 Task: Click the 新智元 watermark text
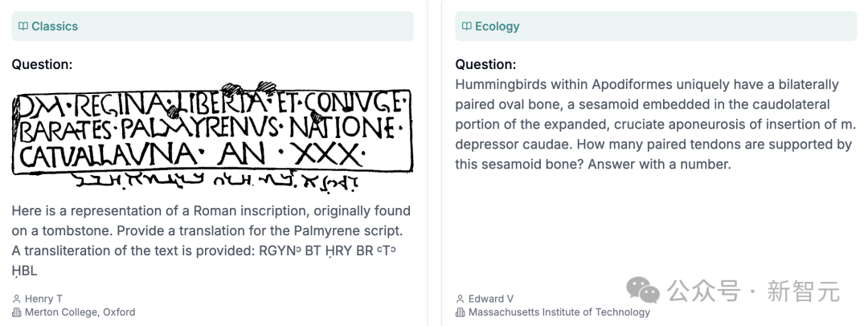(803, 291)
